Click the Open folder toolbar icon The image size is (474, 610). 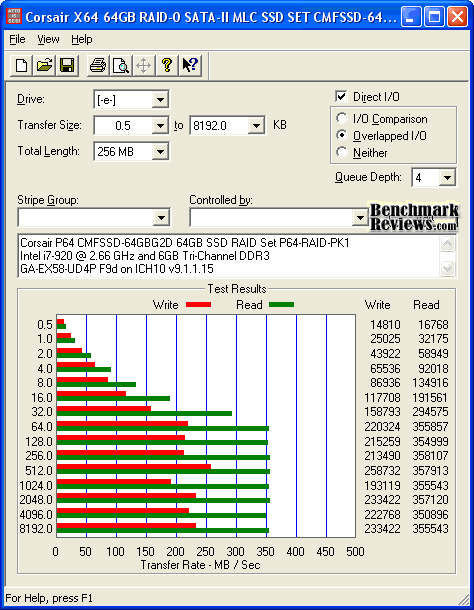coord(44,65)
